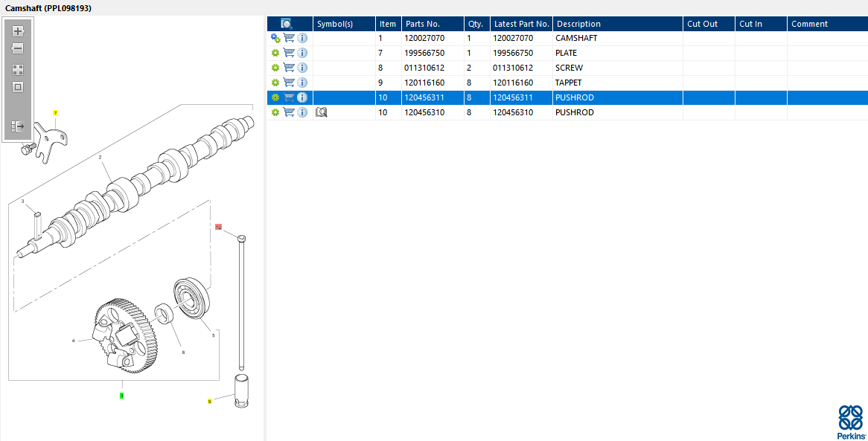Click callout 3 above the pin
The width and height of the screenshot is (868, 441).
22,202
